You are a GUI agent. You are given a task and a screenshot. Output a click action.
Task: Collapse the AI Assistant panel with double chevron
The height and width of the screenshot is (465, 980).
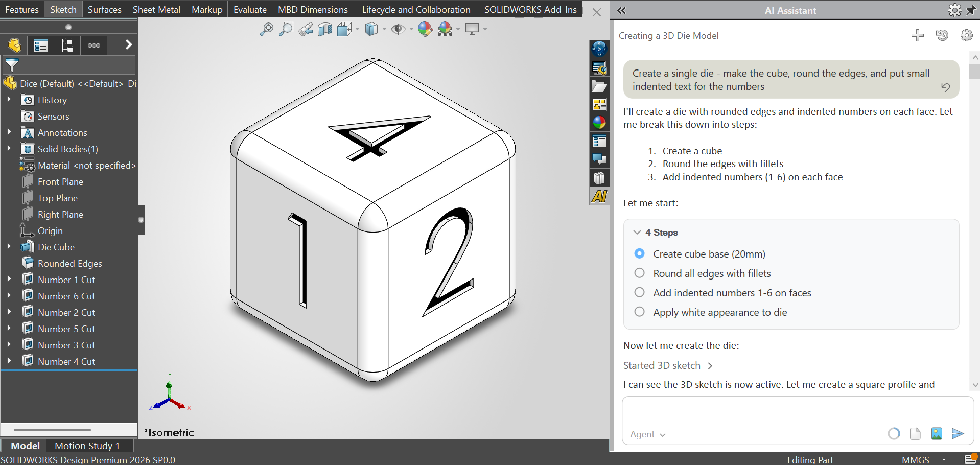pos(622,10)
